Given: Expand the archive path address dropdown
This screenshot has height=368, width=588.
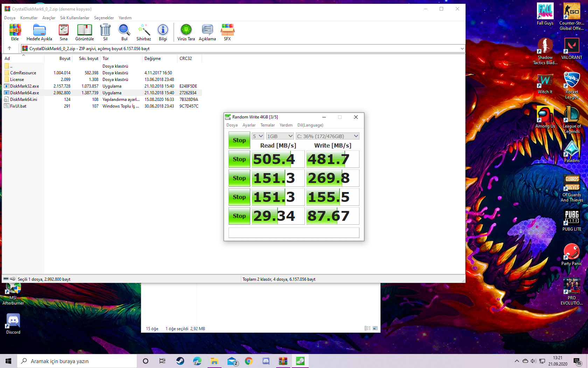Looking at the screenshot, I should tap(462, 49).
